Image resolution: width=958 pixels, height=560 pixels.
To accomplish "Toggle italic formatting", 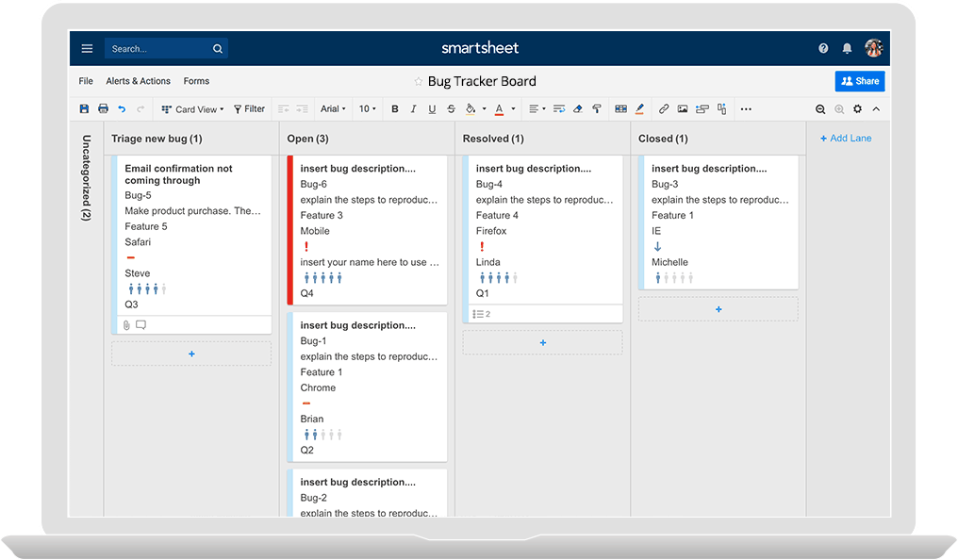I will click(x=413, y=109).
